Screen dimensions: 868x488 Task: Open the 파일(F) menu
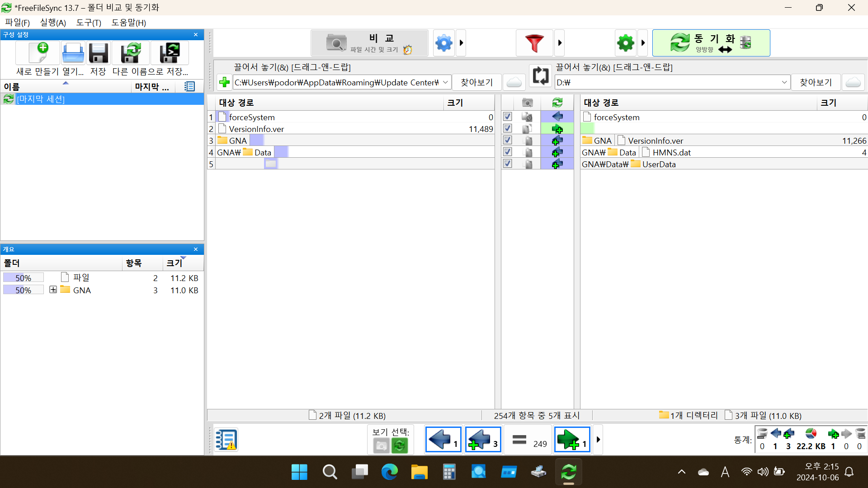tap(18, 23)
